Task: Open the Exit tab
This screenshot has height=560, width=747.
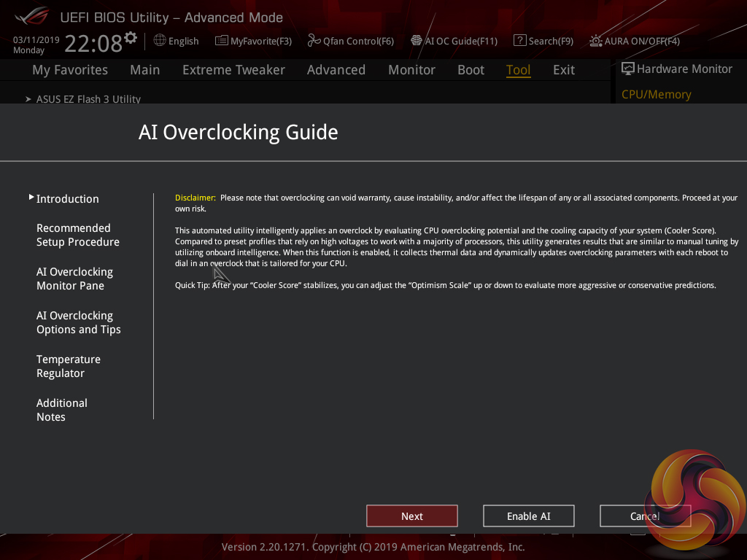Action: [564, 70]
